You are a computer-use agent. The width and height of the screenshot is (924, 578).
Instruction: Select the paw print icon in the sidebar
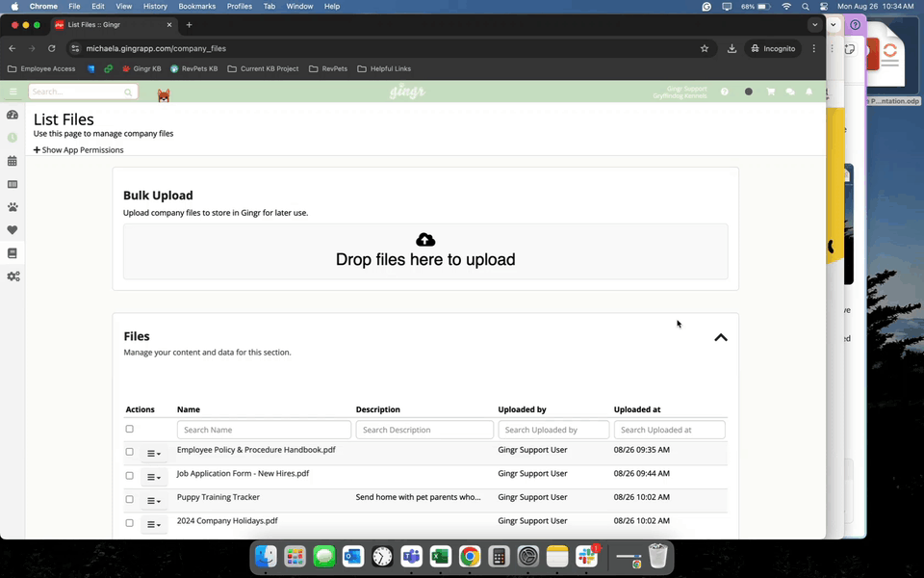coord(13,209)
